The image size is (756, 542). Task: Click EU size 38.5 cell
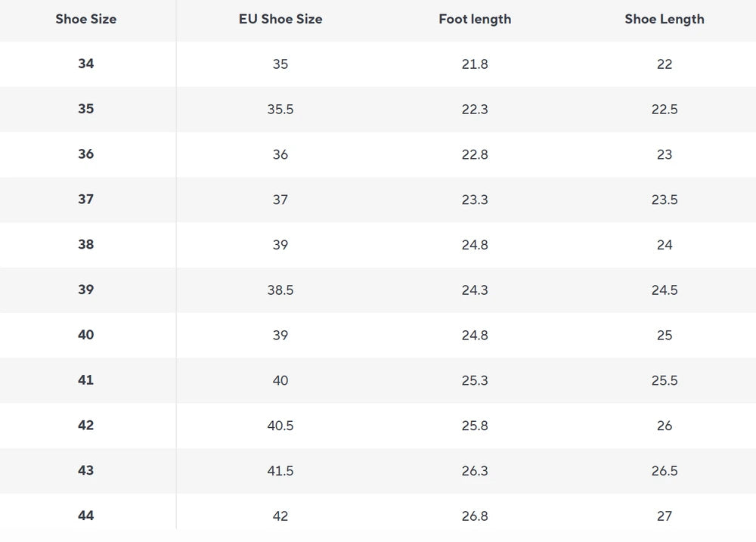point(280,290)
